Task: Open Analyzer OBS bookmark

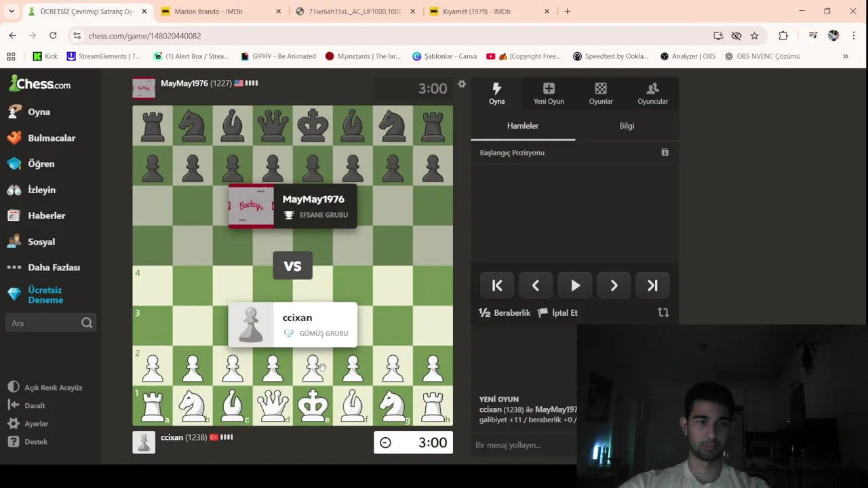Action: point(688,56)
